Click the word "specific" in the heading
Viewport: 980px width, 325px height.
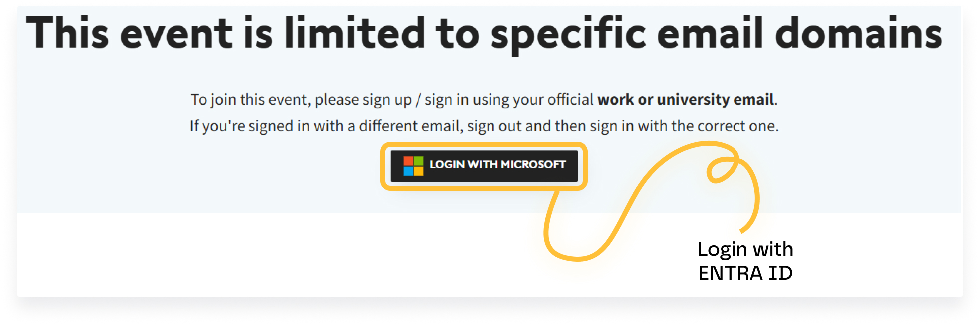(569, 34)
